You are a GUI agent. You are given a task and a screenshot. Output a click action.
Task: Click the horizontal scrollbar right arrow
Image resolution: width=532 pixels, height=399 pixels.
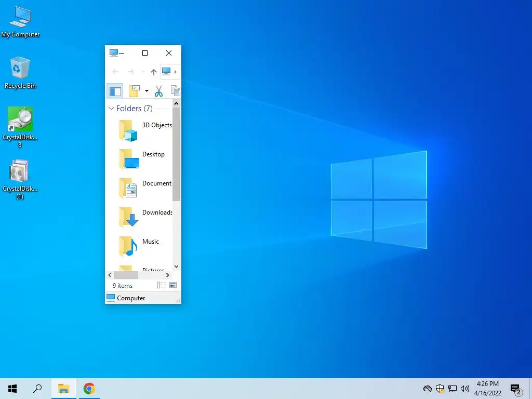click(x=168, y=275)
